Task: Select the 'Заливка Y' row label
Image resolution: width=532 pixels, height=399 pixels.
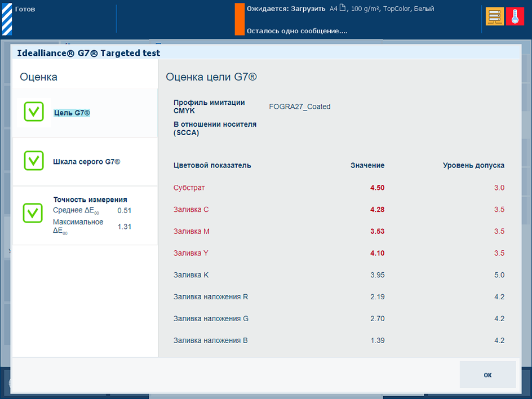Action: click(190, 253)
